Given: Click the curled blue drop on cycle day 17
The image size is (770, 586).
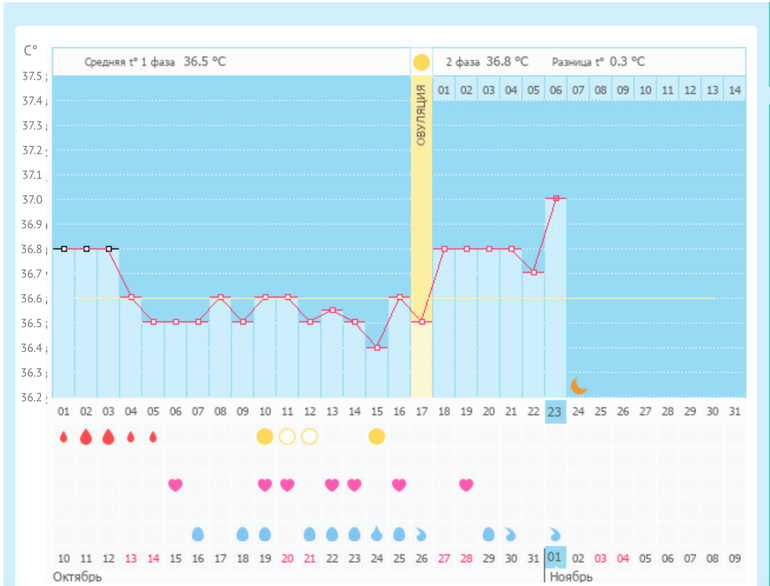Looking at the screenshot, I should (421, 534).
